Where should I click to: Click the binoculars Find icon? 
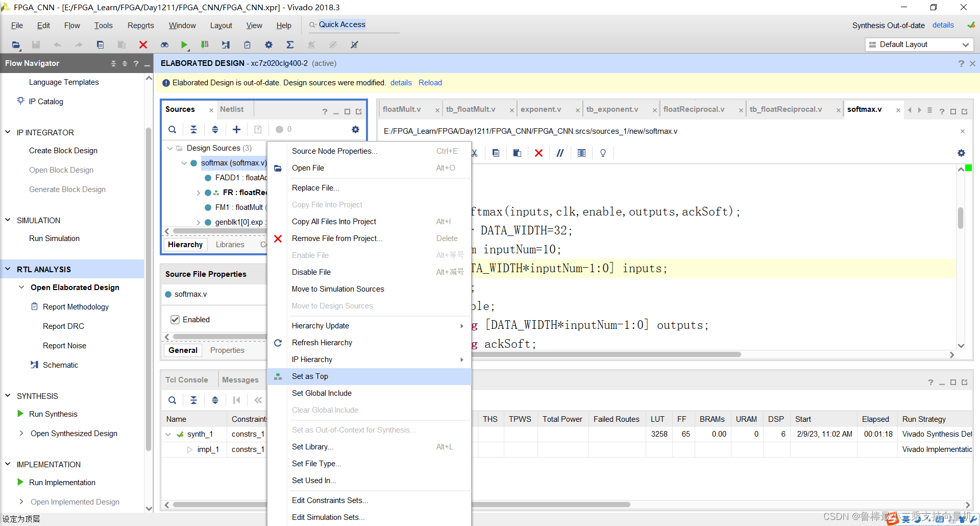coord(164,45)
